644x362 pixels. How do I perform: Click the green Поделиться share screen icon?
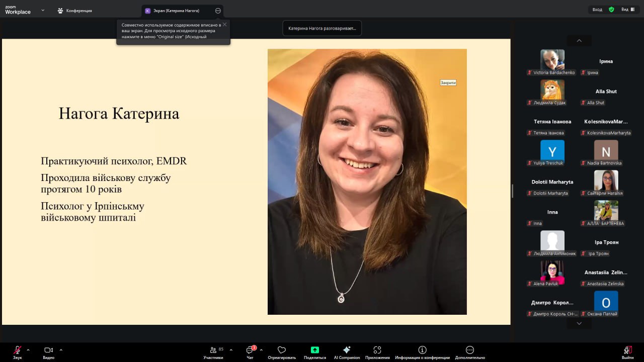[315, 350]
